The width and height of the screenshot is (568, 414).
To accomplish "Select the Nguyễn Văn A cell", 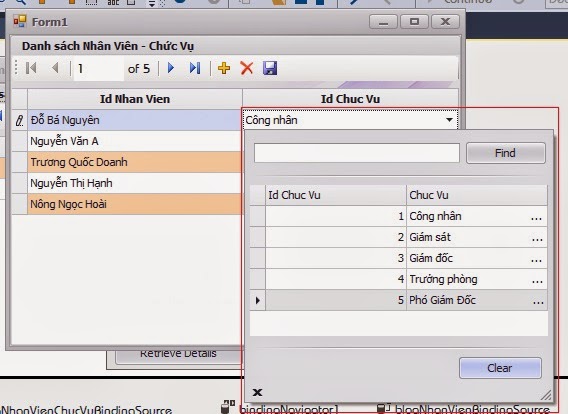I will 134,141.
